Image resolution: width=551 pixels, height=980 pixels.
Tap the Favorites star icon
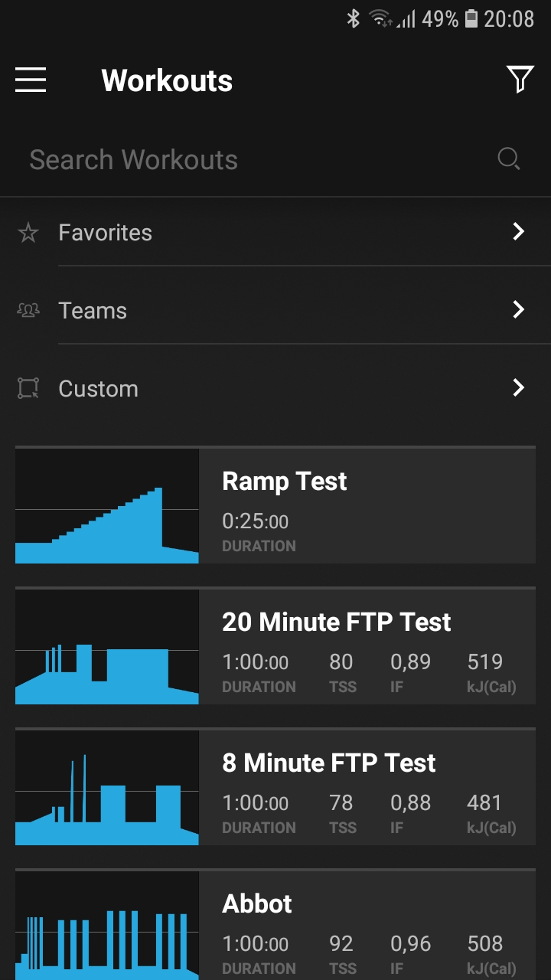point(28,233)
